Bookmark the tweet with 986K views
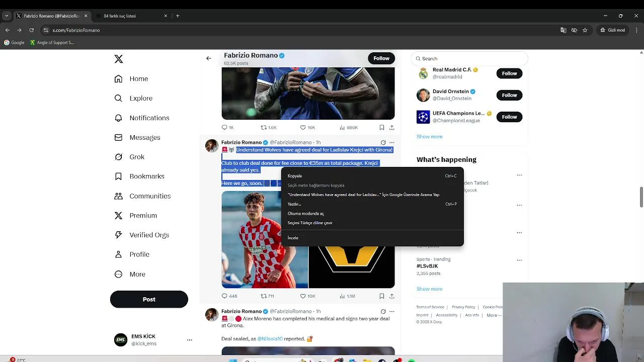Screen dimensions: 644x362 pyautogui.click(x=382, y=128)
